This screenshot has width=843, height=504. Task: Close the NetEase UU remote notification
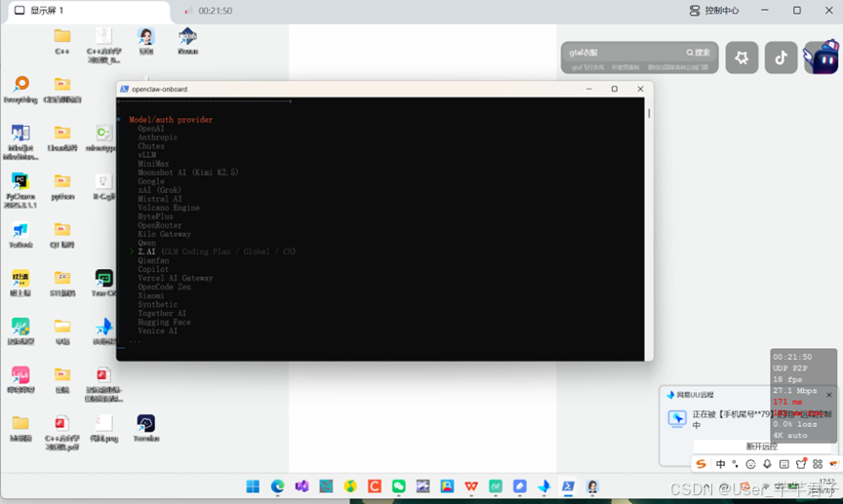[829, 395]
